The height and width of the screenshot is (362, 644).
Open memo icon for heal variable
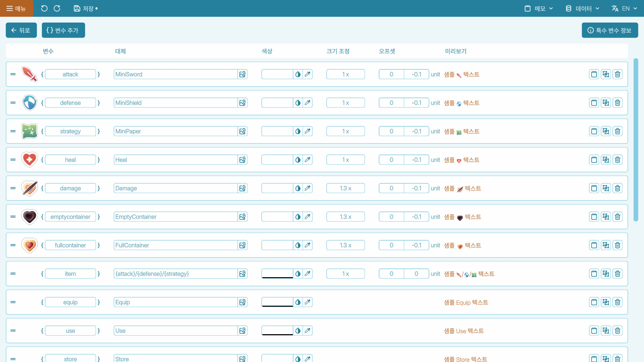594,160
